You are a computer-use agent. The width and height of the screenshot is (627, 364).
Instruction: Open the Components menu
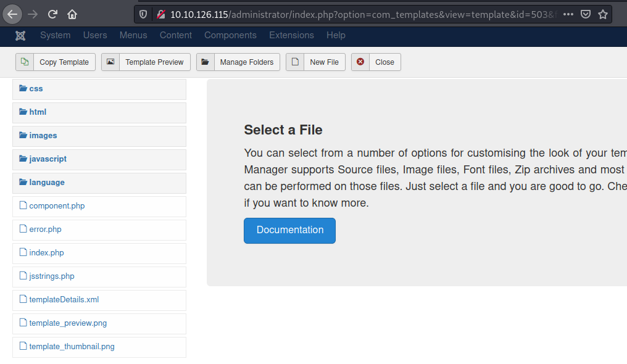[230, 35]
